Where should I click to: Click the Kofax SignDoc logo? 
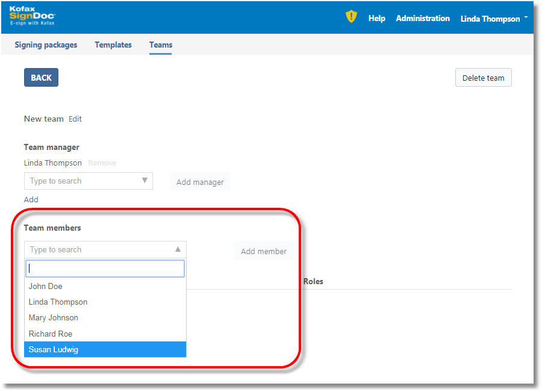[33, 16]
